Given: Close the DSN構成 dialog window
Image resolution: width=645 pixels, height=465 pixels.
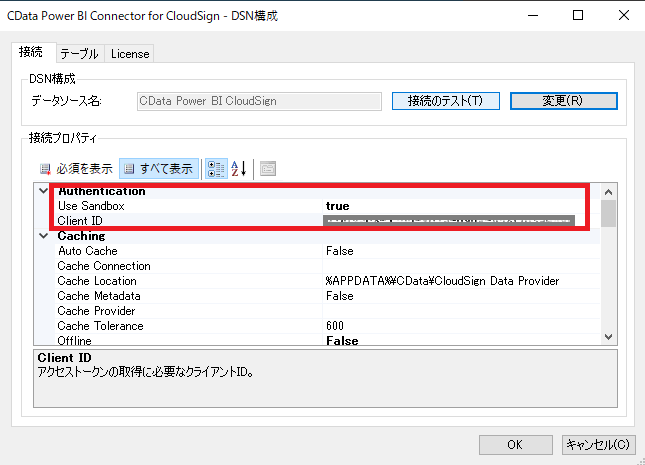Looking at the screenshot, I should coord(624,15).
